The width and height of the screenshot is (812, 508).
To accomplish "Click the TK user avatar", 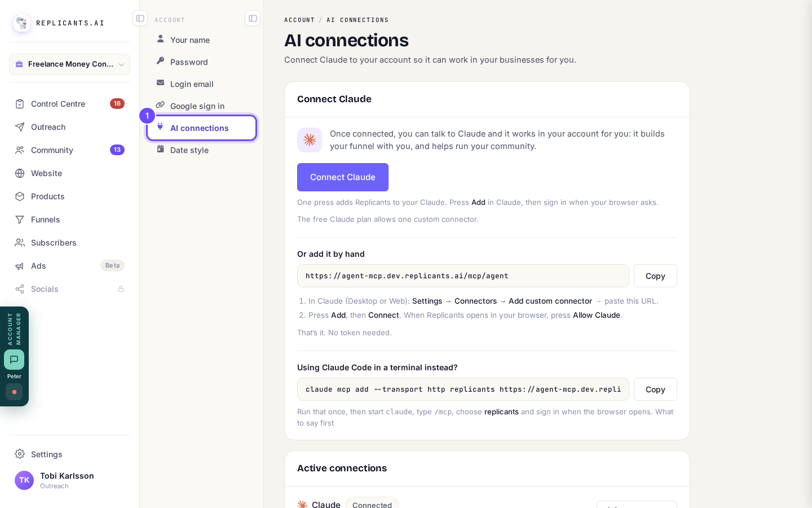I will [24, 480].
